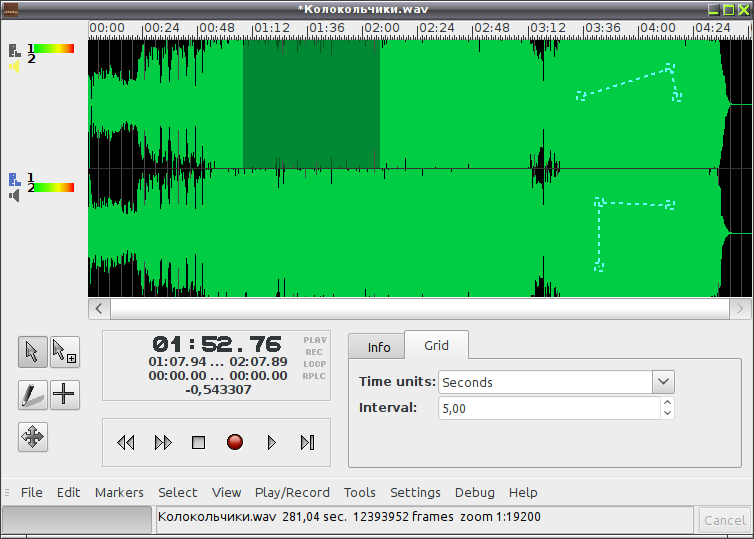Click the 04:24 mark on the ruler
Screen dimensions: 754x539
tap(713, 28)
